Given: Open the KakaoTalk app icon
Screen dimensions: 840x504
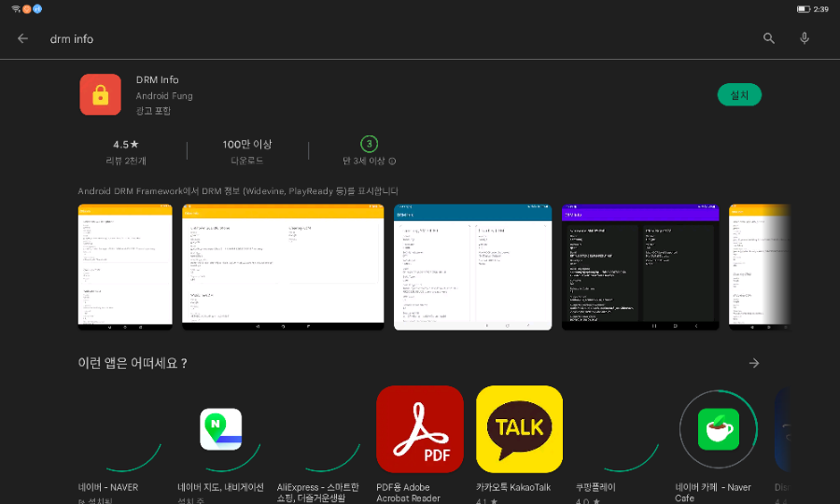Looking at the screenshot, I should click(x=519, y=429).
